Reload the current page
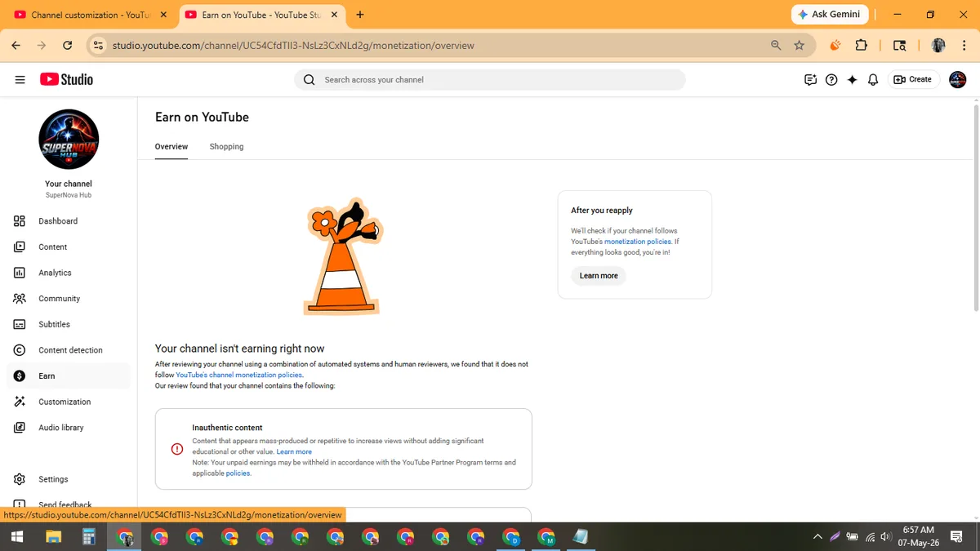Viewport: 980px width, 551px height. tap(67, 46)
